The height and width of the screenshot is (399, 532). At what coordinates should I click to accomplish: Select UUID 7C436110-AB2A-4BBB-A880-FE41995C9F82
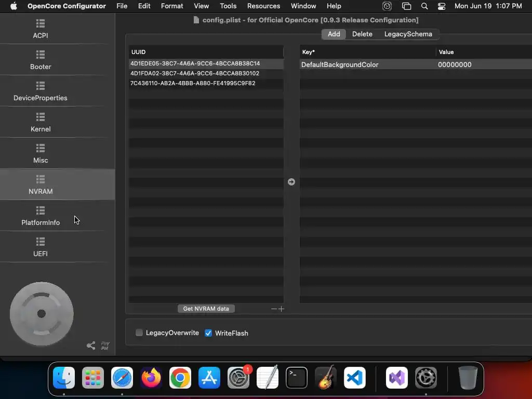tap(206, 83)
